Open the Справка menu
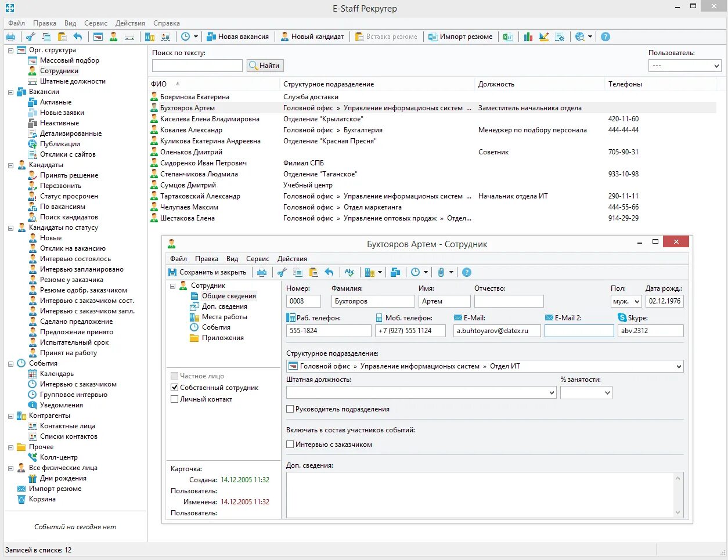Image resolution: width=728 pixels, height=560 pixels. 167,23
